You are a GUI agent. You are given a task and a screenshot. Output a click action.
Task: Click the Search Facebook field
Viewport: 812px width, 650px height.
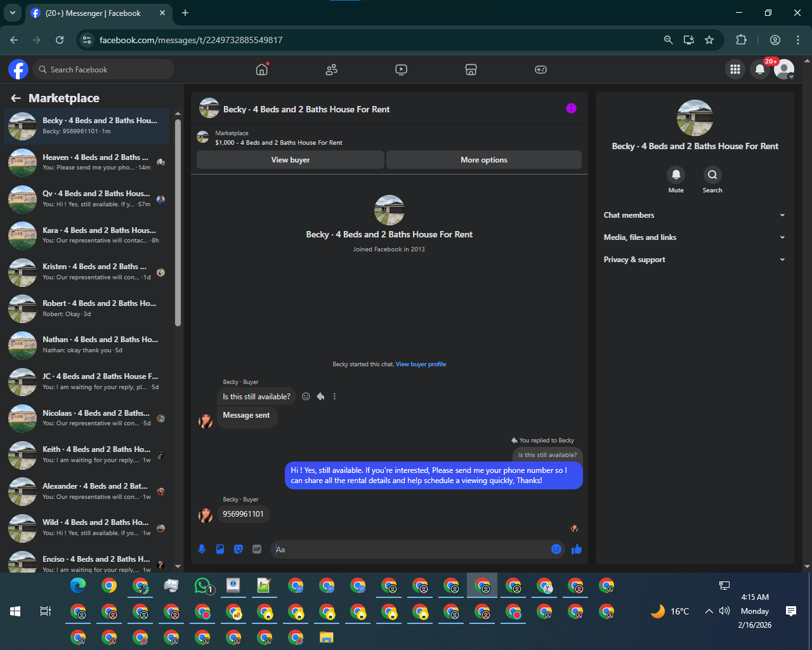[104, 69]
